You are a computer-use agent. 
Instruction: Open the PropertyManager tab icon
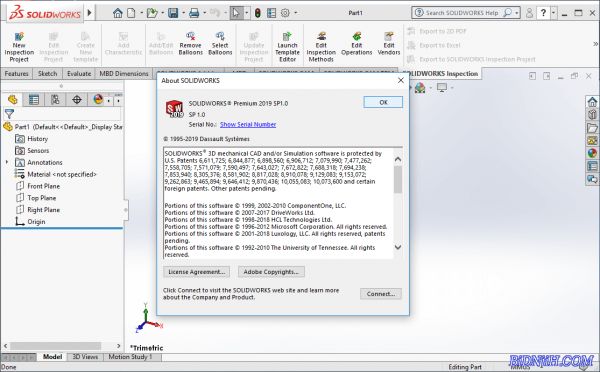(34, 100)
